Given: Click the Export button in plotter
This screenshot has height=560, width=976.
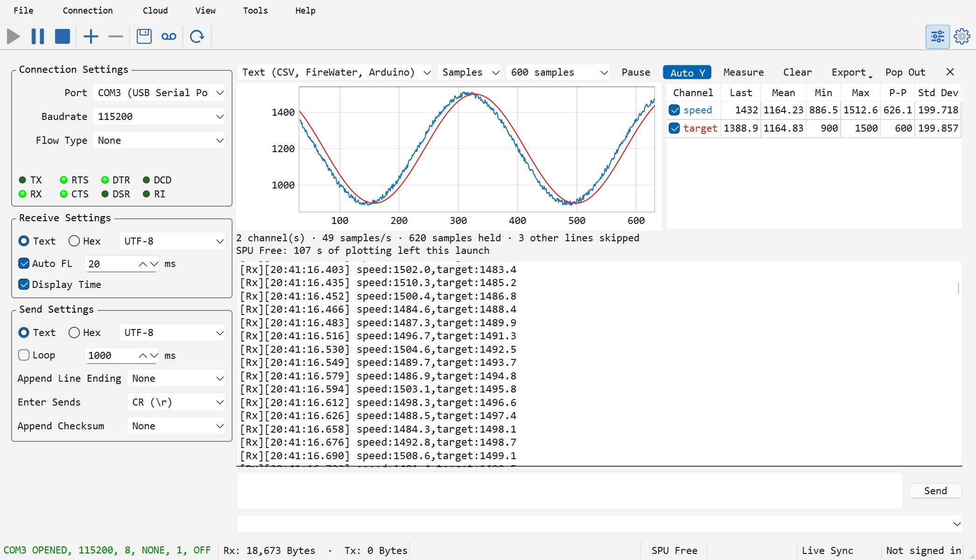Looking at the screenshot, I should [850, 72].
